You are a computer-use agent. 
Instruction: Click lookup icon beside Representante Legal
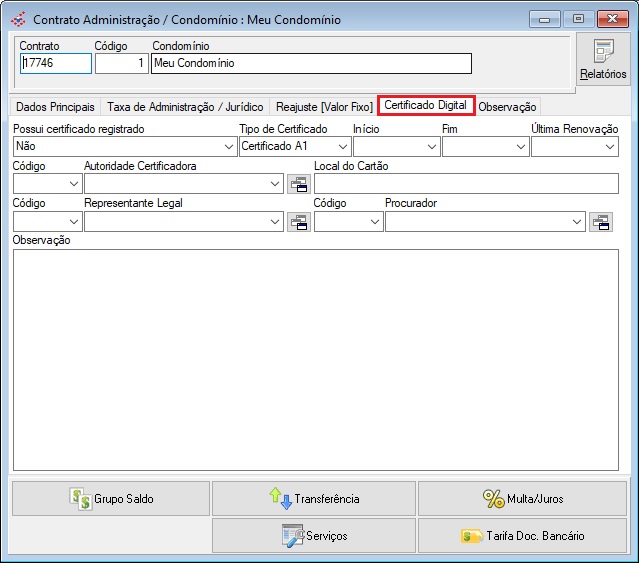point(299,222)
